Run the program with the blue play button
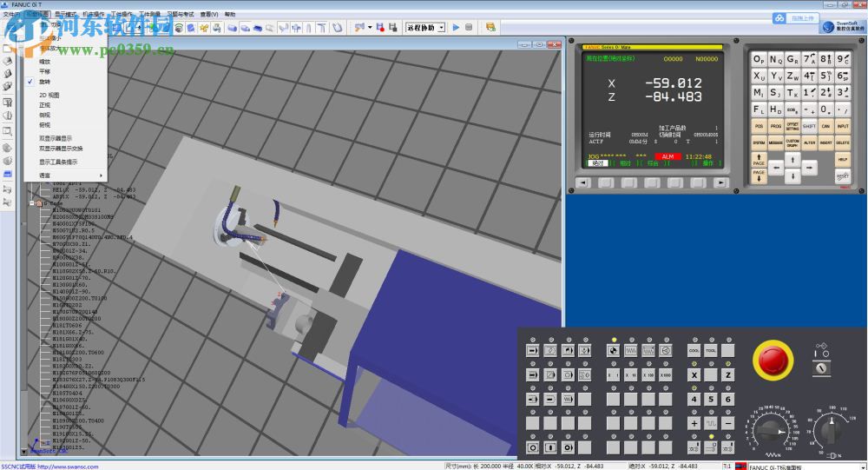This screenshot has height=470, width=868. point(457,27)
